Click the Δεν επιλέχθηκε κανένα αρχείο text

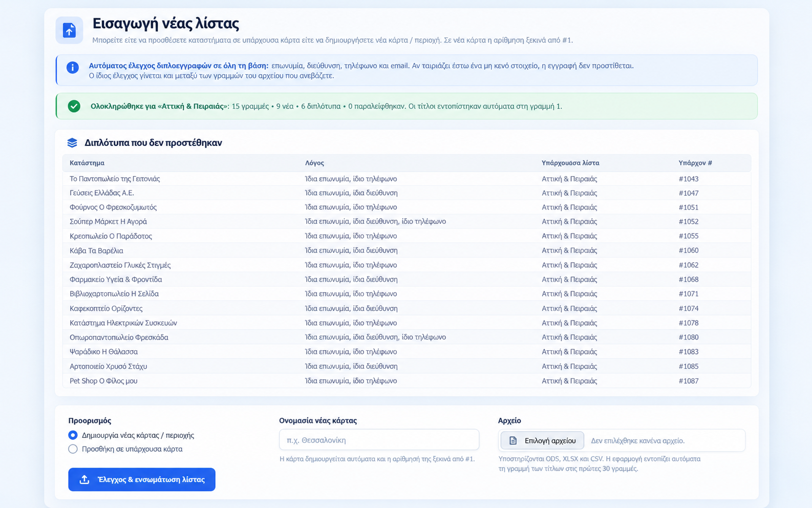pos(637,440)
